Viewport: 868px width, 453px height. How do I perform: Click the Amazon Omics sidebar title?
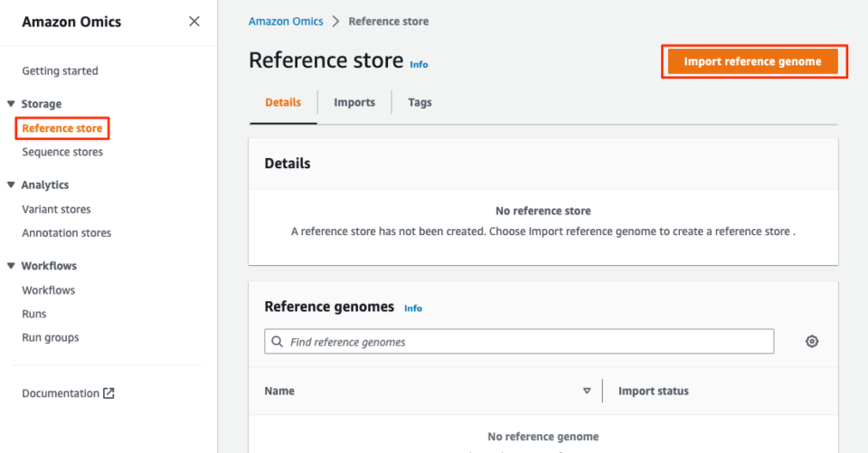click(71, 22)
